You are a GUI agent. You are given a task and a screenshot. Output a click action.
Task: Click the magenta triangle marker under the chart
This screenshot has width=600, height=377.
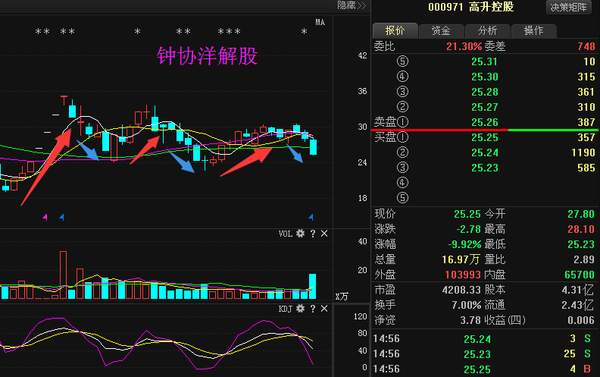(x=45, y=217)
